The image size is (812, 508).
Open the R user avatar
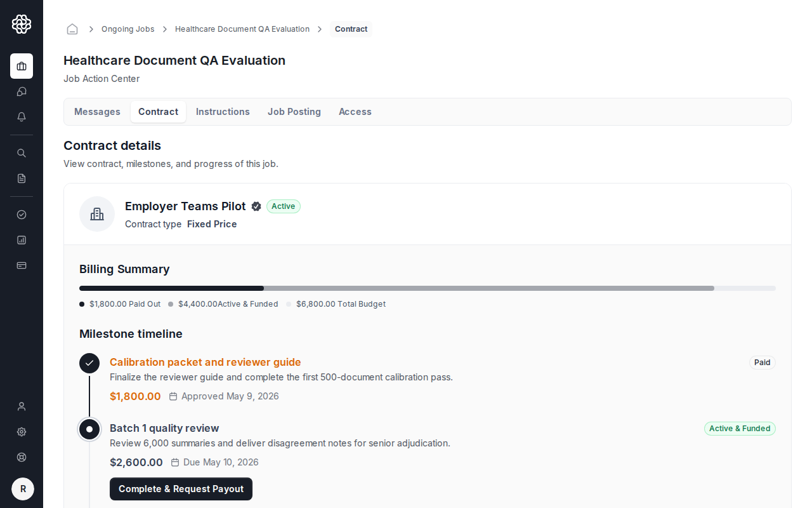point(23,489)
